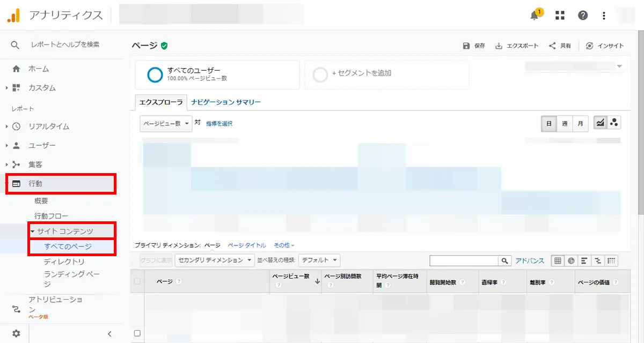This screenshot has height=343, width=644.
Task: Open the comparison view
Action: (597, 260)
